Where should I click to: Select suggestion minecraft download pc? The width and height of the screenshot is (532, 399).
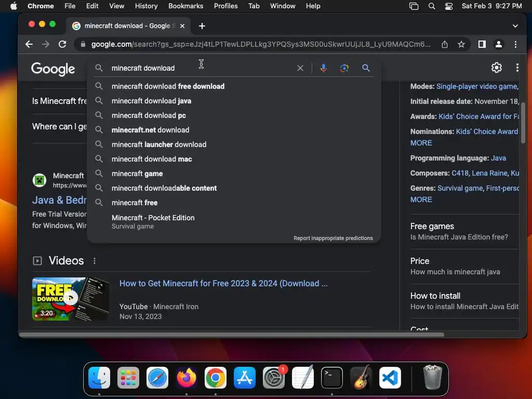(x=234, y=115)
